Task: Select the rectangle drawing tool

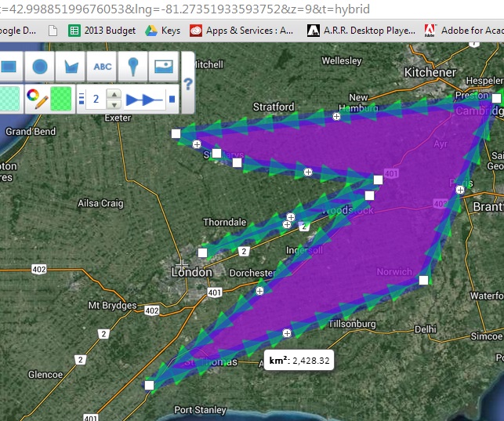Action: pyautogui.click(x=9, y=67)
